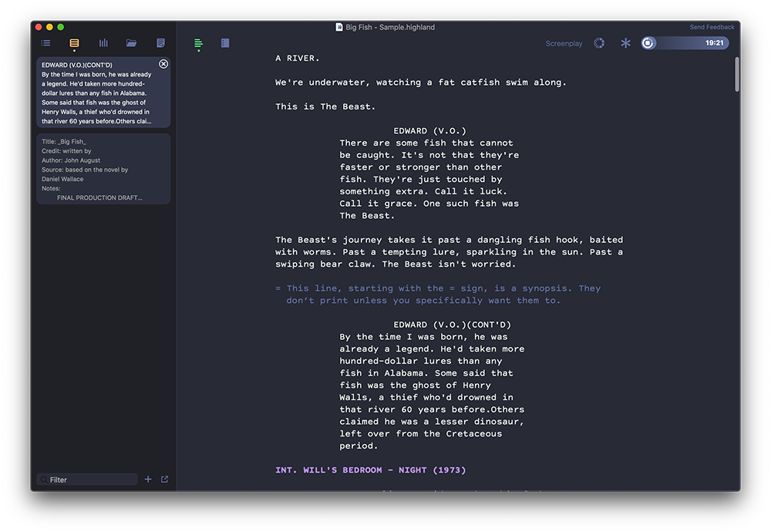Click the Gender Analysis circular icon
This screenshot has width=771, height=532.
coord(599,43)
